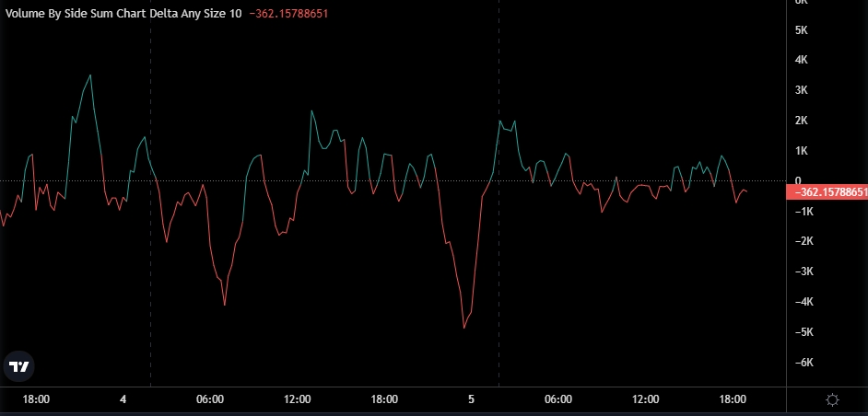The height and width of the screenshot is (416, 868).
Task: Click the 0 level on price axis
Action: 797,180
